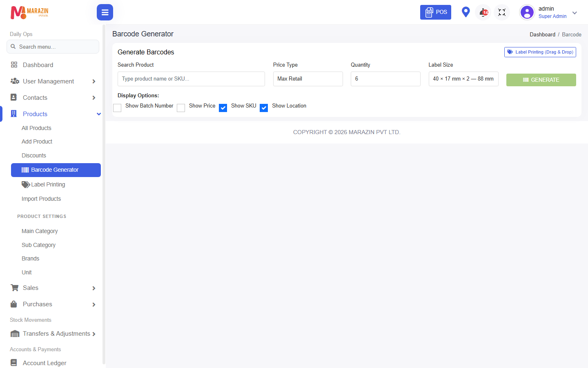Click the Products building icon
The image size is (588, 368).
[14, 114]
